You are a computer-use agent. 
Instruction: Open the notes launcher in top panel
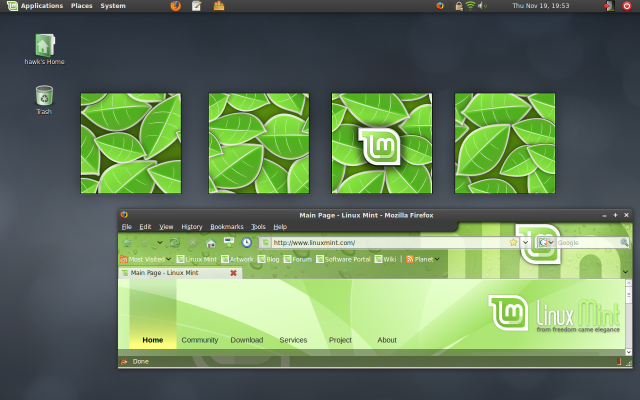197,6
